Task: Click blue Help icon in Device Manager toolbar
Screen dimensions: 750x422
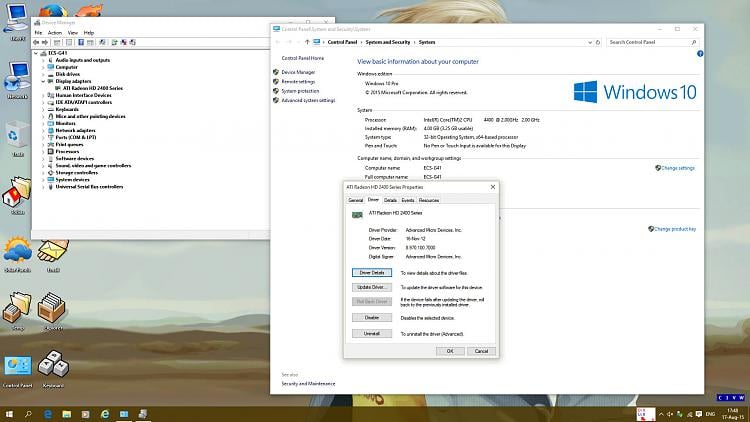Action: coord(81,43)
